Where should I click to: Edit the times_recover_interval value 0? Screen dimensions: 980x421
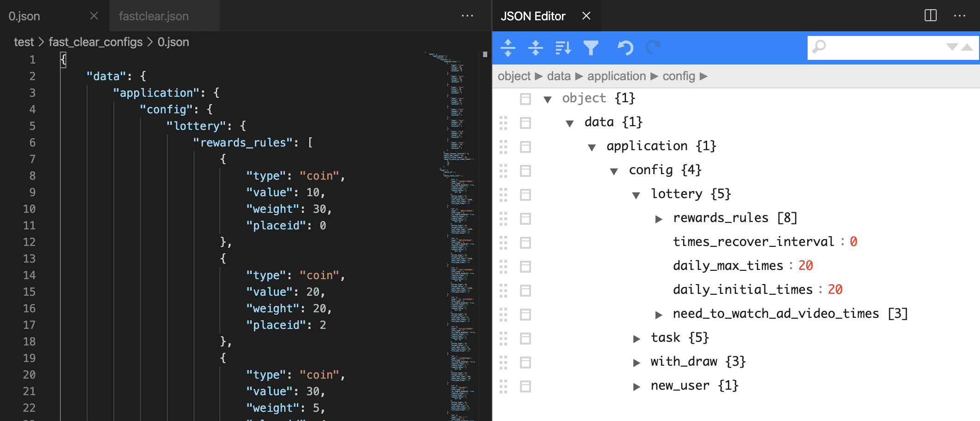[853, 241]
